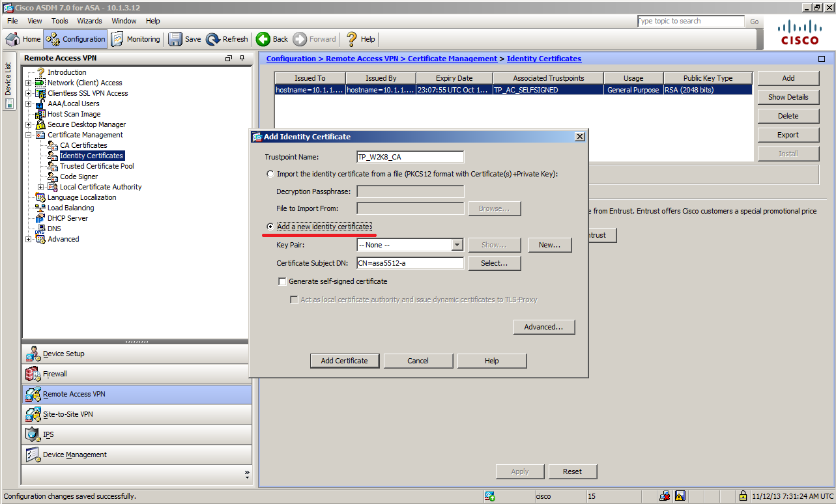Click the disconnected device icon in the status bar

tap(665, 496)
